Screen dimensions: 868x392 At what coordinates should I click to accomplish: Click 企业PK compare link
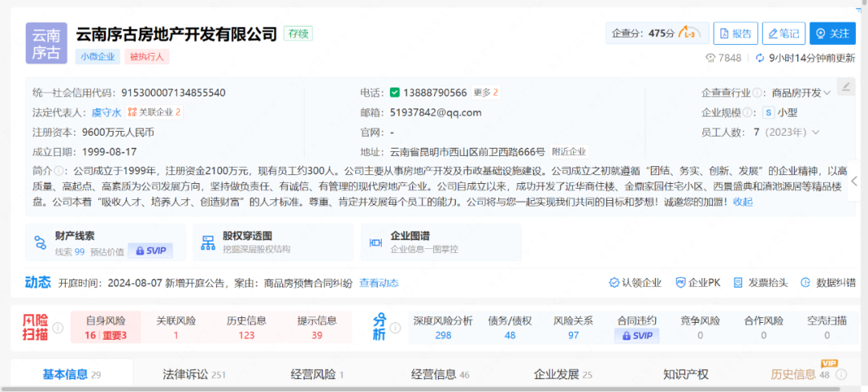click(698, 283)
